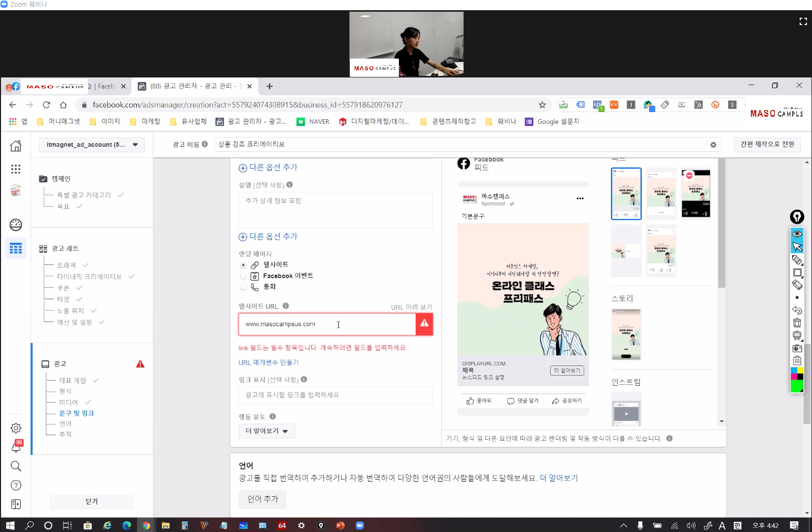Click the help question mark icon
The width and height of the screenshot is (812, 532).
[16, 485]
